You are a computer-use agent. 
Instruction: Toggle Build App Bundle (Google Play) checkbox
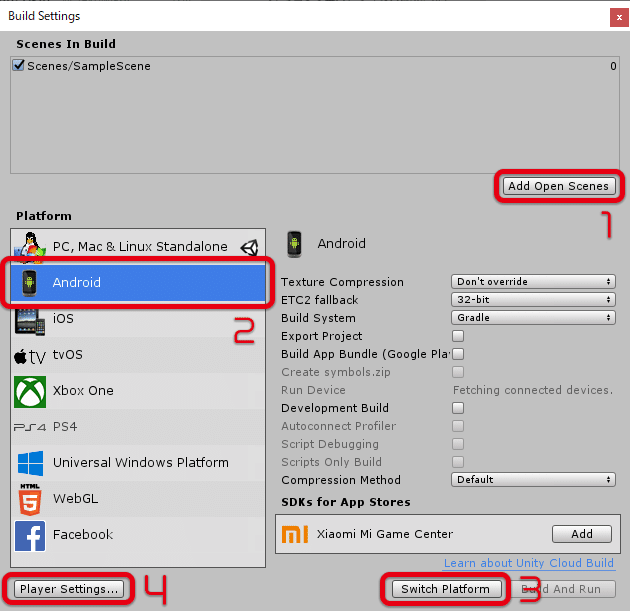pyautogui.click(x=458, y=354)
